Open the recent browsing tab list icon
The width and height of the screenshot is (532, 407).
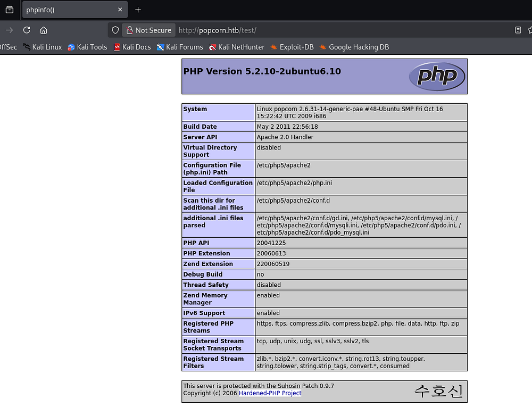coord(10,10)
